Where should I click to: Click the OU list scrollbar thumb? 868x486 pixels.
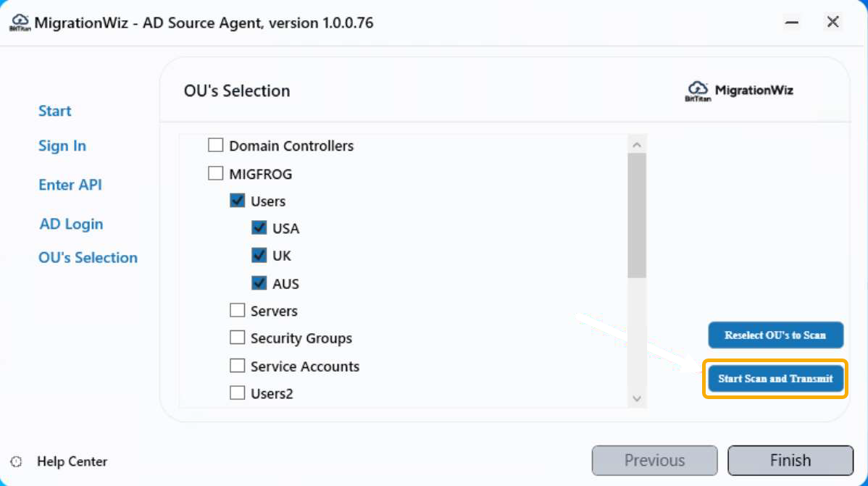[x=637, y=216]
